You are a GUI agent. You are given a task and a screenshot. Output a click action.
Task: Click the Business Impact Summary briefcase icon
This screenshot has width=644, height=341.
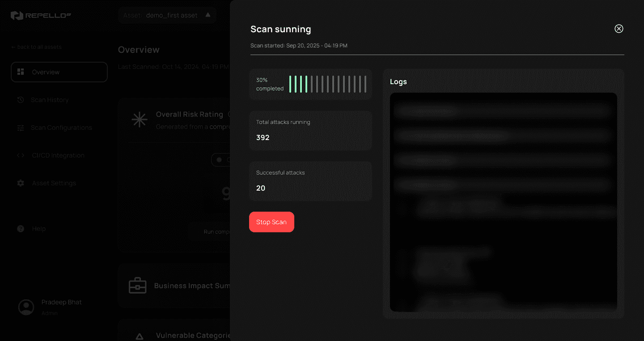[x=137, y=286]
